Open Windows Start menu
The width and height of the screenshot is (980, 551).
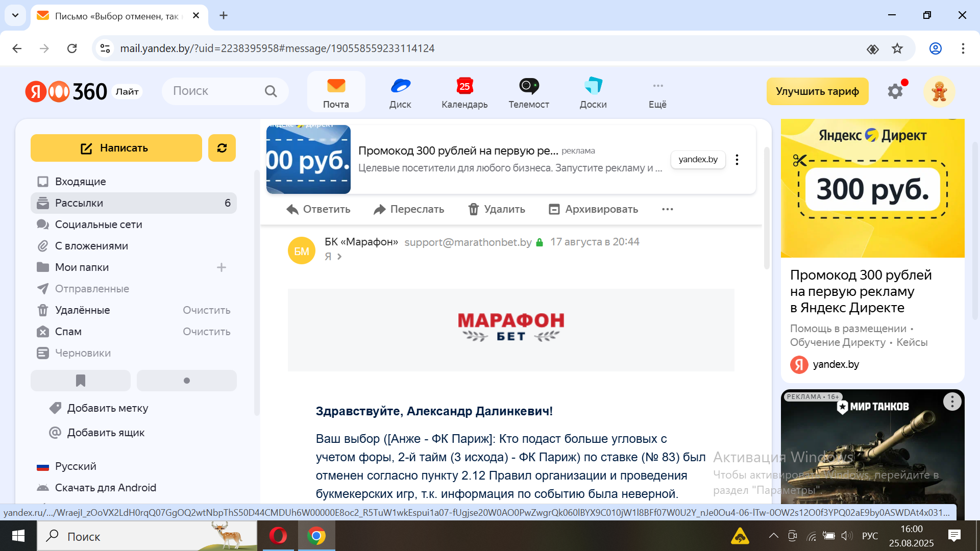18,536
